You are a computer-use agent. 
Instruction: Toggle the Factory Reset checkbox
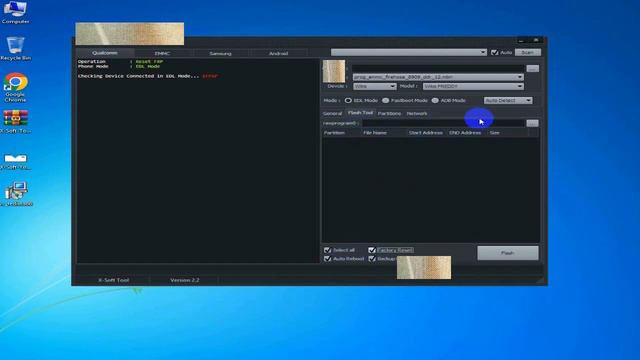[x=372, y=250]
